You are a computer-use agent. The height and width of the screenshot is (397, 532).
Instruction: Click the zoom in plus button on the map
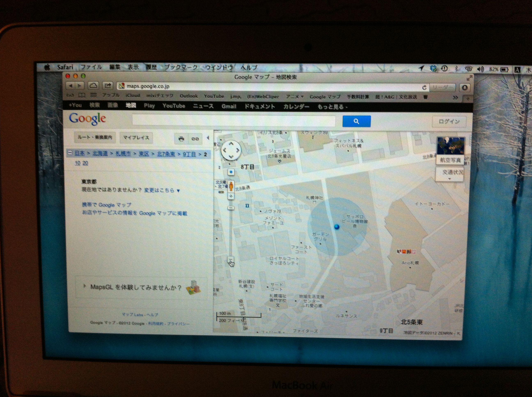(231, 196)
